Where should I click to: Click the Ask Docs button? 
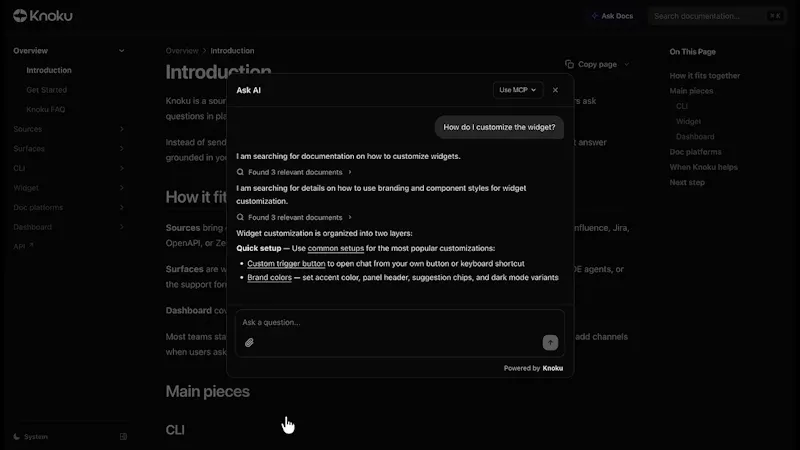(612, 16)
